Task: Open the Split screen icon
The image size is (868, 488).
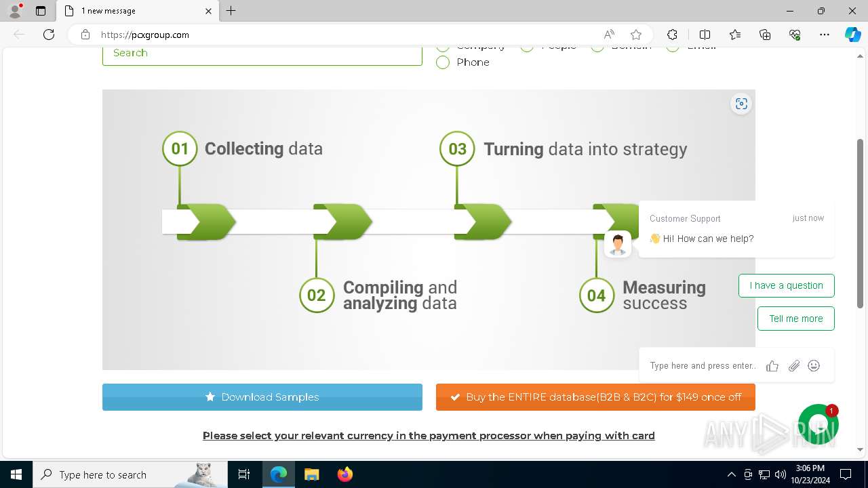Action: [705, 35]
